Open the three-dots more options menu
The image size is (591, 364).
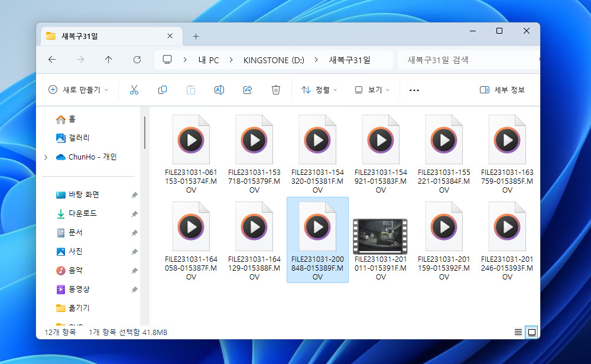pyautogui.click(x=414, y=90)
